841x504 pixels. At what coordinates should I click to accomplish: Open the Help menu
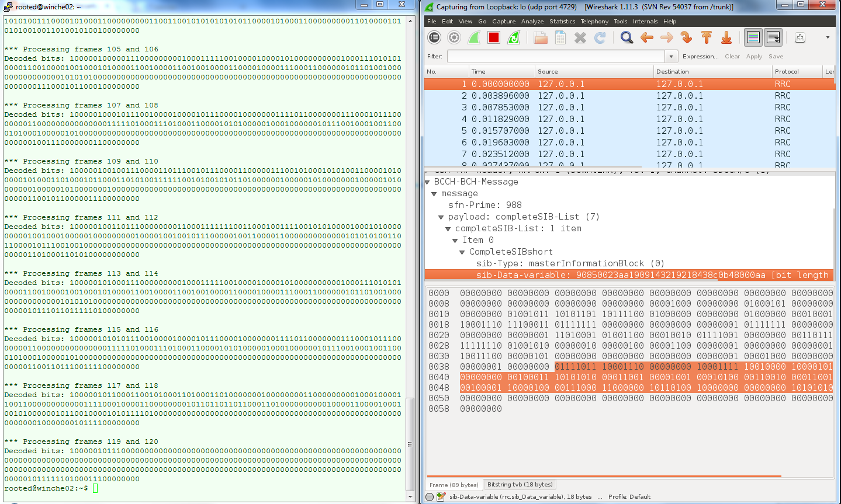click(x=670, y=21)
